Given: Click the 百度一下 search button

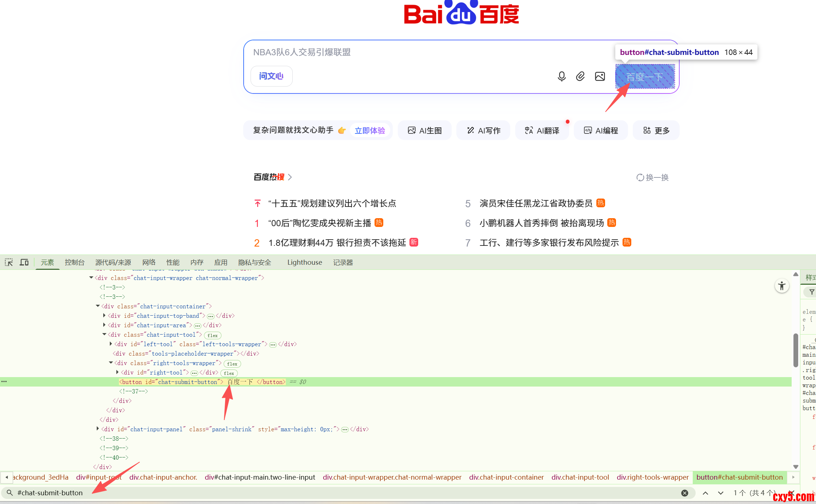Looking at the screenshot, I should (x=645, y=76).
